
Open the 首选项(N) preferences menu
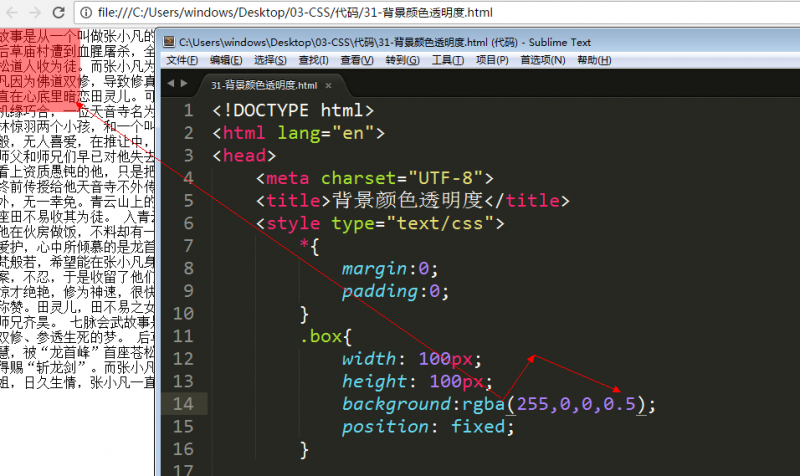tap(541, 60)
